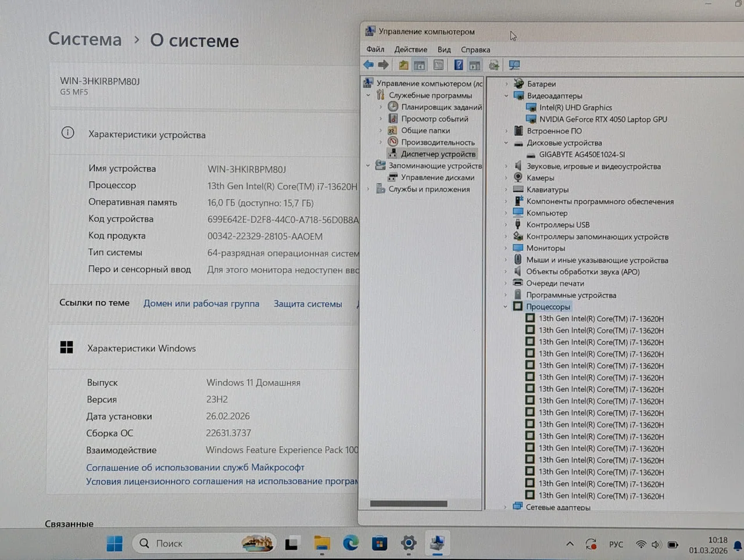Open Соглашение об использовании служб Майкрософт link

(x=195, y=468)
